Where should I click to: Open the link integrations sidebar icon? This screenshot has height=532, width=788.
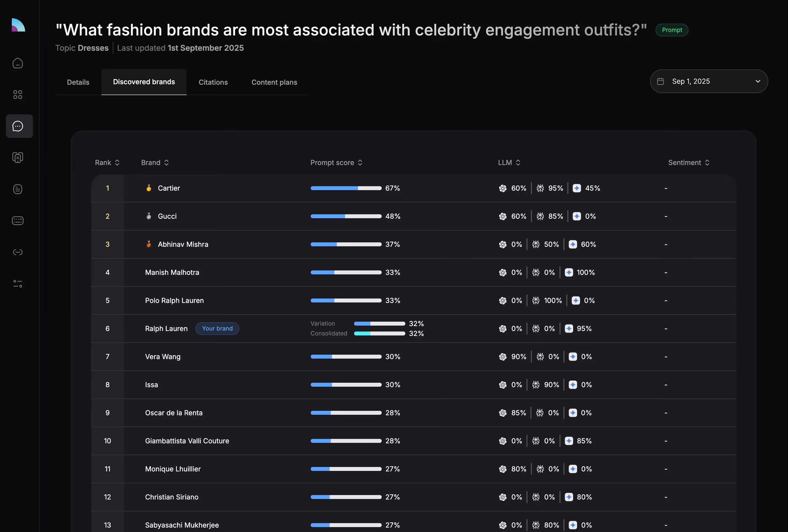[18, 252]
